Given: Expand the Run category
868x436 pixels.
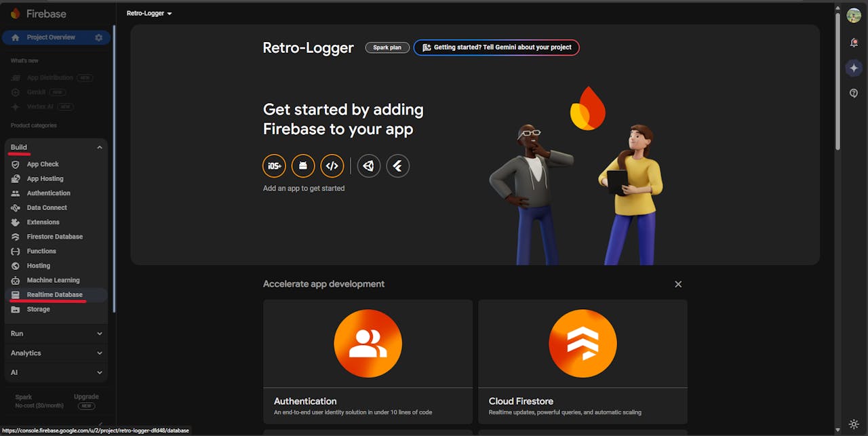Looking at the screenshot, I should click(x=56, y=334).
